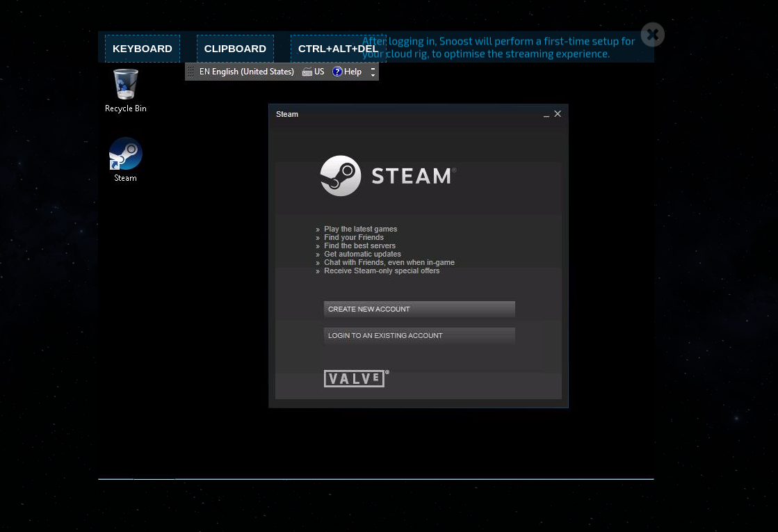Image resolution: width=778 pixels, height=532 pixels.
Task: Click the "Find your Friends" line
Action: (354, 237)
